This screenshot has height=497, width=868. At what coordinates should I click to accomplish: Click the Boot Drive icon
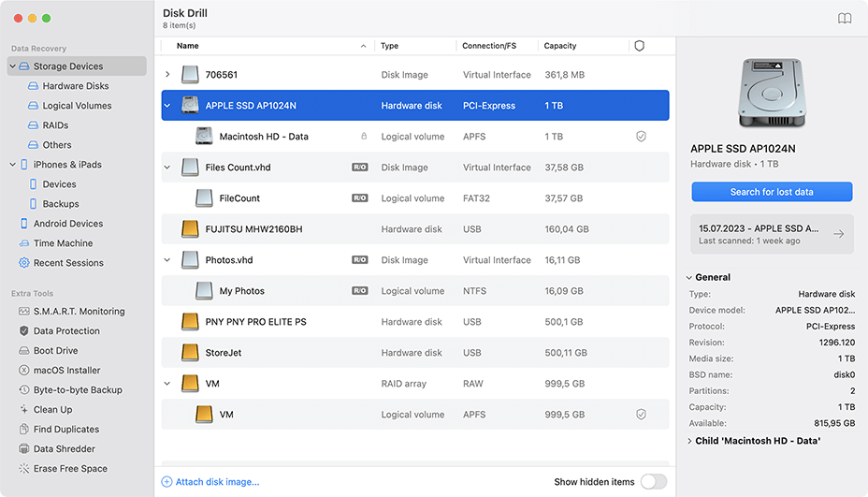(23, 351)
